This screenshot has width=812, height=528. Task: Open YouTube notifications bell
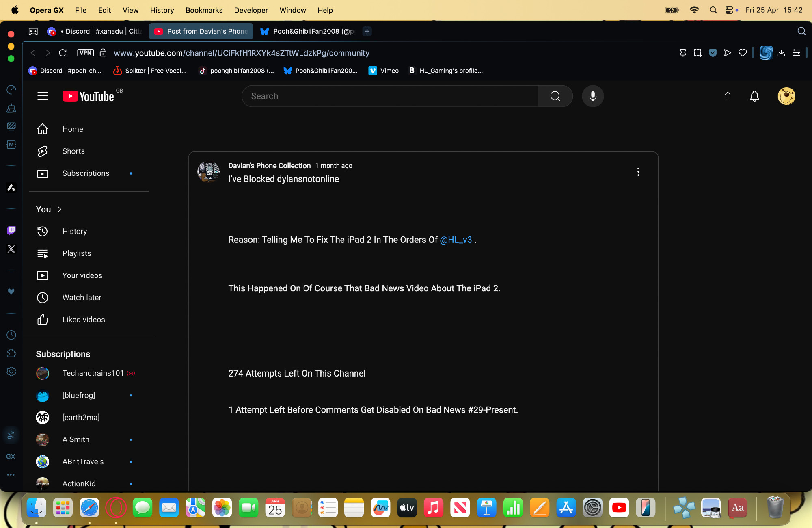pyautogui.click(x=754, y=96)
